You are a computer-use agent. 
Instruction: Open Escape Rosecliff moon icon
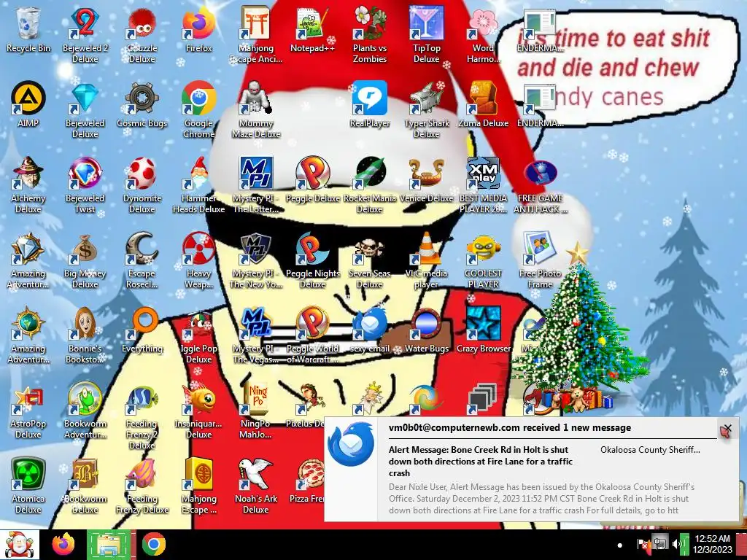click(x=142, y=260)
